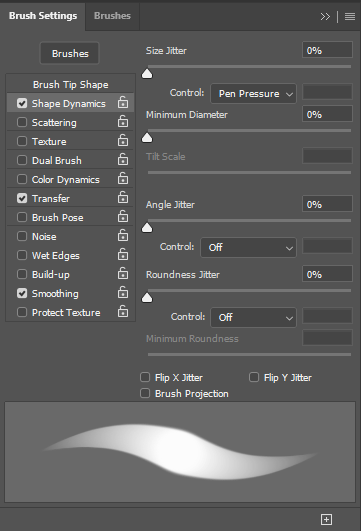The width and height of the screenshot is (361, 531).
Task: Enable Flip X Jitter checkbox
Action: tap(145, 377)
